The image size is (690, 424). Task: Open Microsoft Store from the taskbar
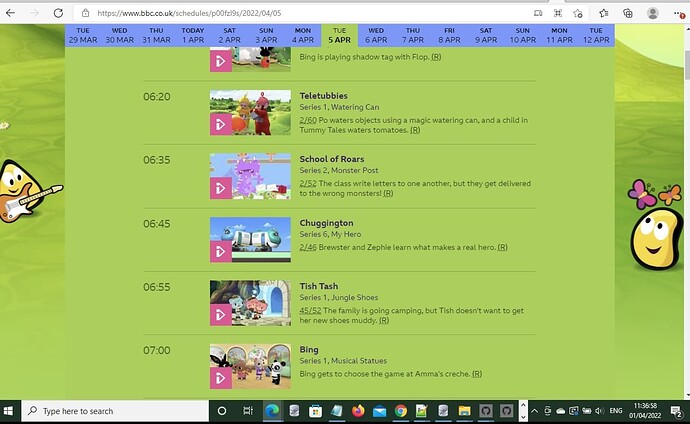tap(315, 411)
